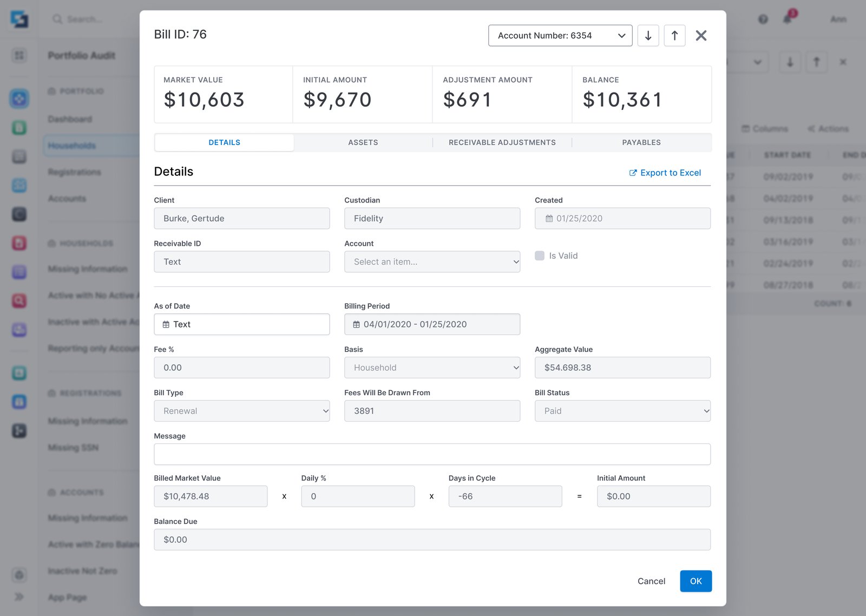Click Actions button in background table
Screen dimensions: 866x616
[x=828, y=129]
